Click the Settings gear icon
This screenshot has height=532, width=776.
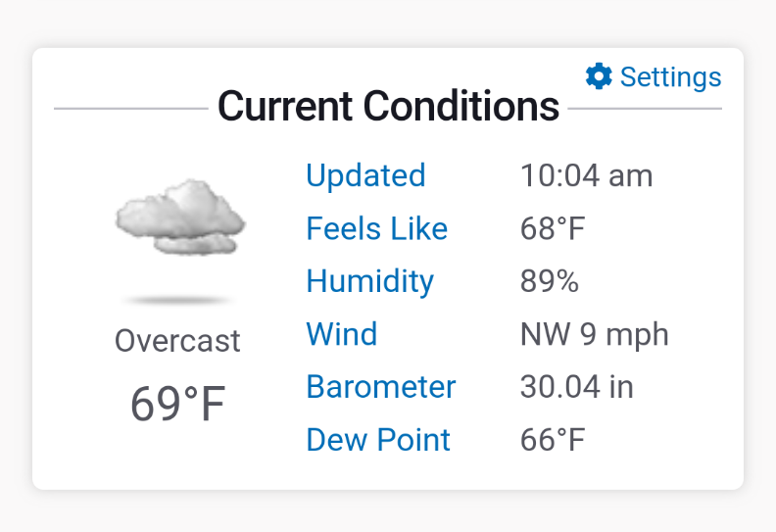(x=599, y=76)
